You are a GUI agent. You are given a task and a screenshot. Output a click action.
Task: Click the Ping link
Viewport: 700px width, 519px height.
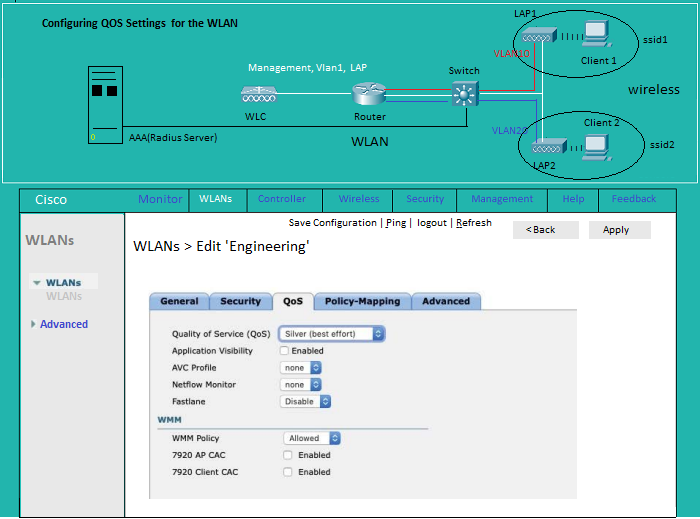396,223
